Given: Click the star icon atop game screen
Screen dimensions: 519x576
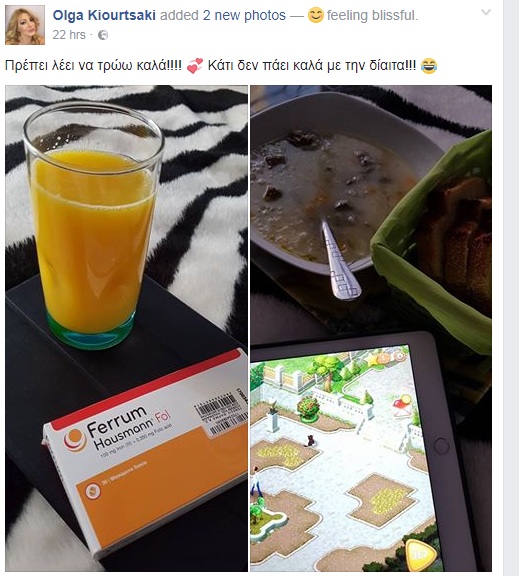Looking at the screenshot, I should 374,360.
